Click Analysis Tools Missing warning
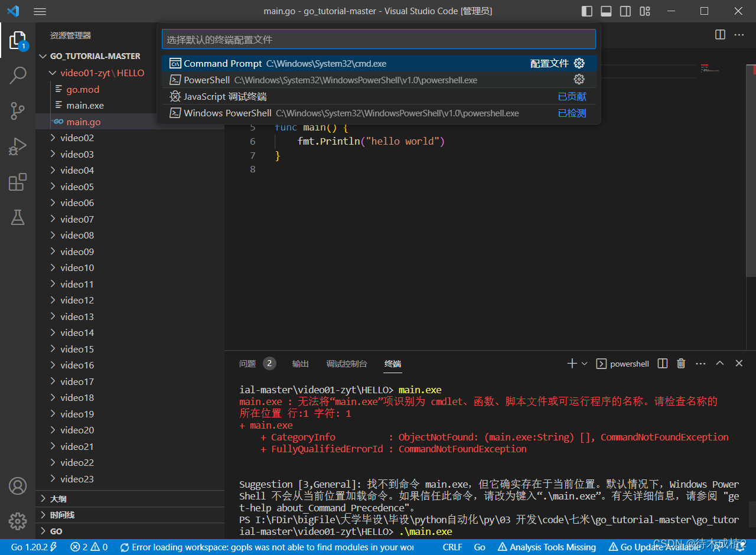 (546, 547)
